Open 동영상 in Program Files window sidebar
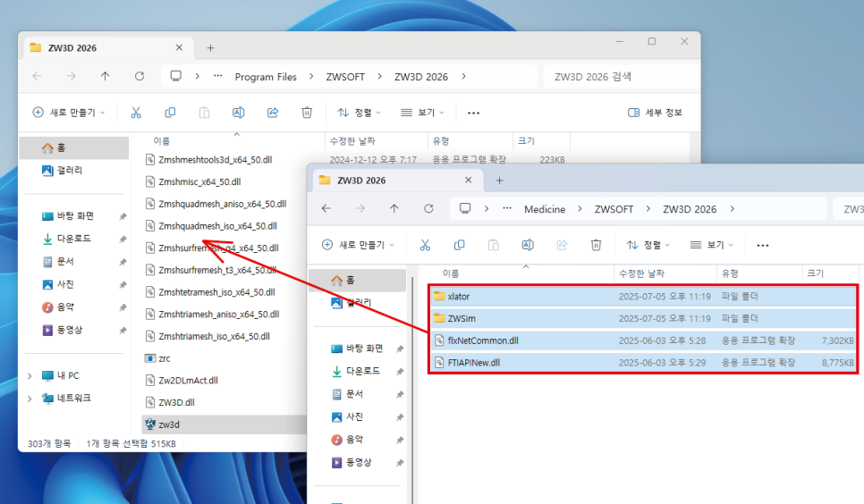 pyautogui.click(x=63, y=330)
